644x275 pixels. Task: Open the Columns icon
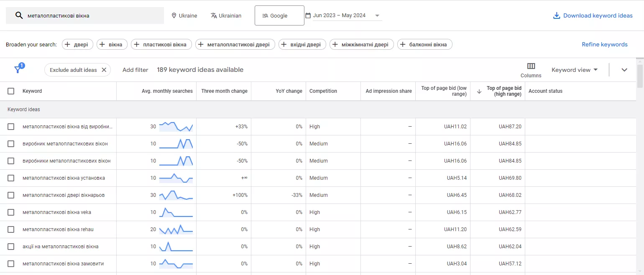coord(531,66)
